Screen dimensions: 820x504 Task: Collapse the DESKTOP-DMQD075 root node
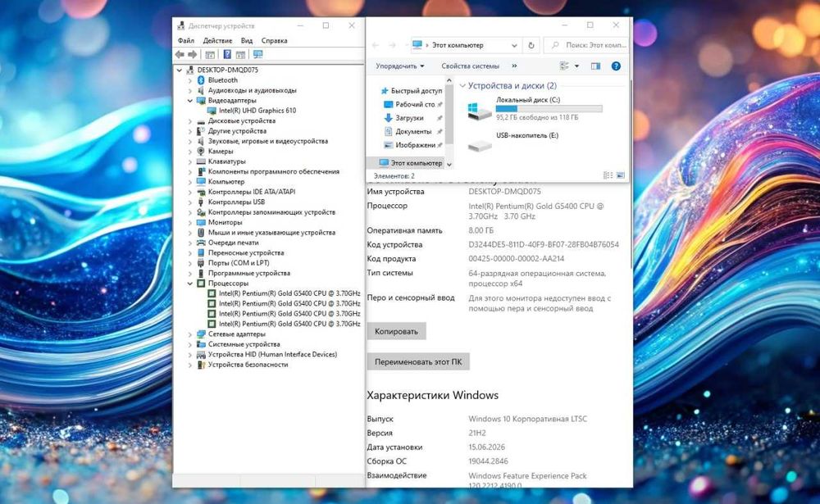coord(180,70)
